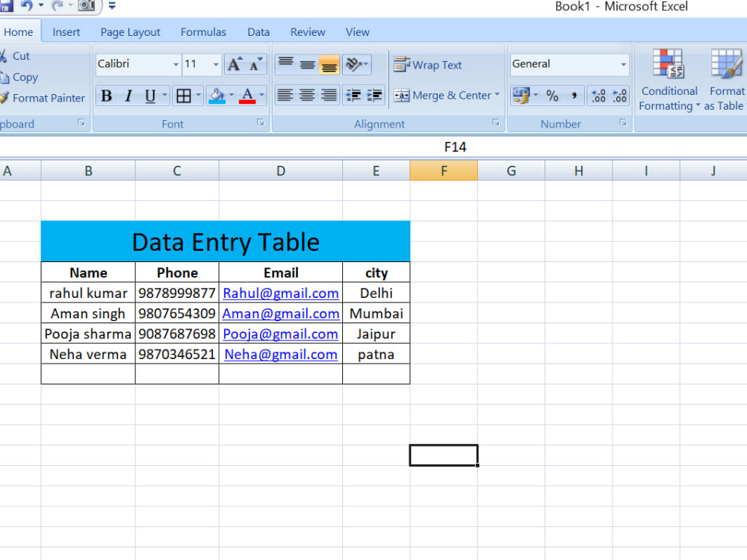747x560 pixels.
Task: Toggle Wrap Text
Action: click(x=428, y=65)
